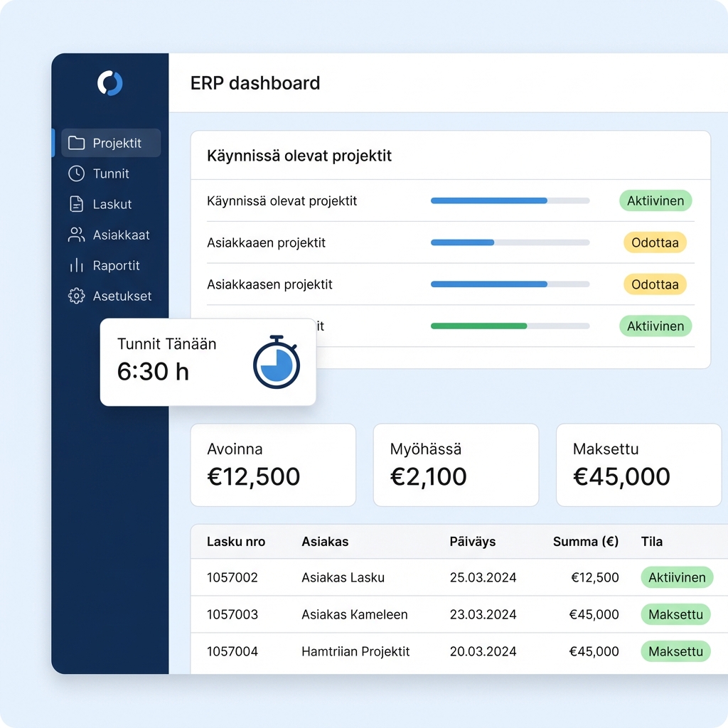
Task: Sort by Tila column header
Action: click(x=651, y=541)
